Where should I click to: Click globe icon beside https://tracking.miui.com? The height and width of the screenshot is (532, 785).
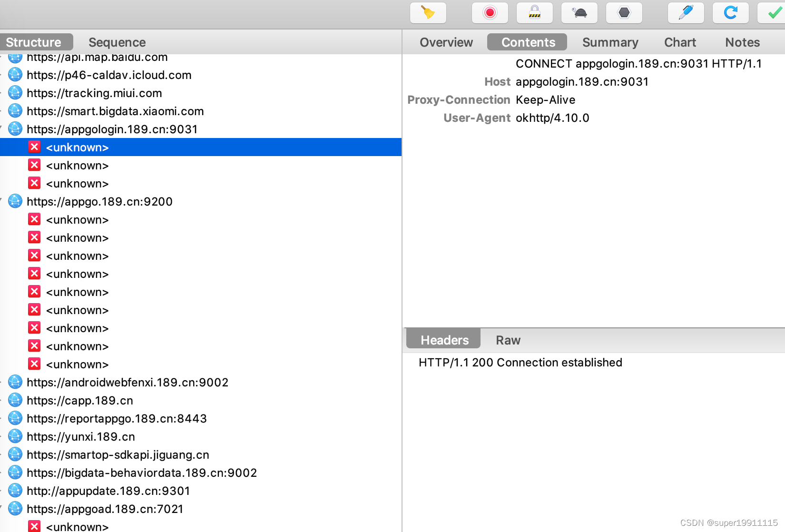[x=15, y=93]
